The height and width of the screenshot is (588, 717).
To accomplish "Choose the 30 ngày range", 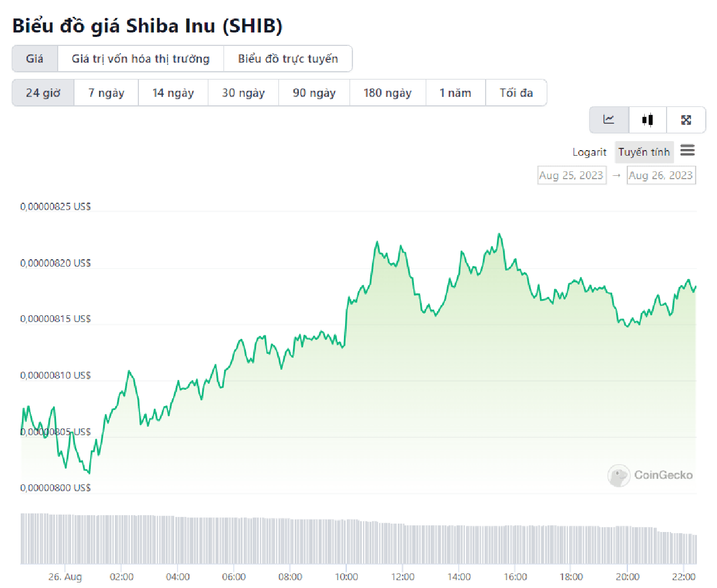I will click(243, 93).
